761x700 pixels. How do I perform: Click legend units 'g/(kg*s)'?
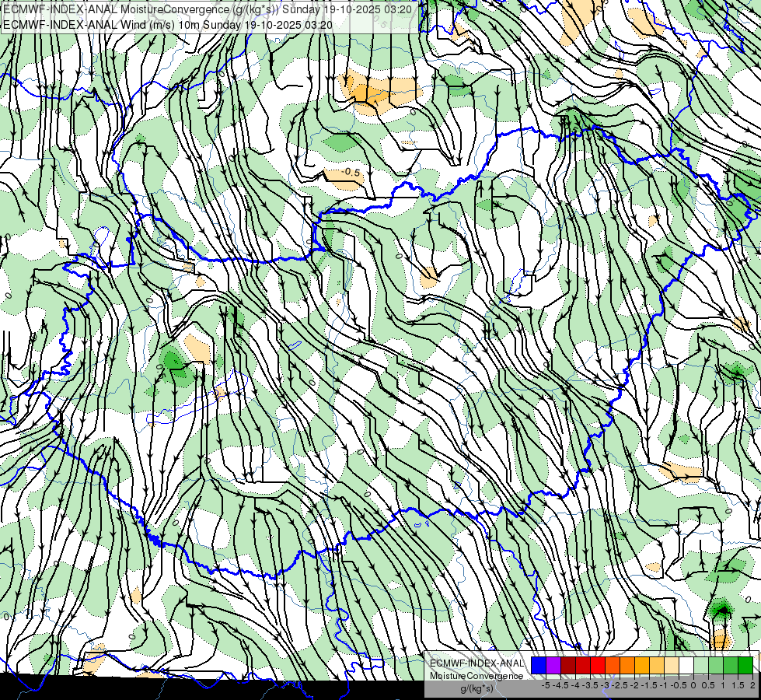pyautogui.click(x=477, y=688)
